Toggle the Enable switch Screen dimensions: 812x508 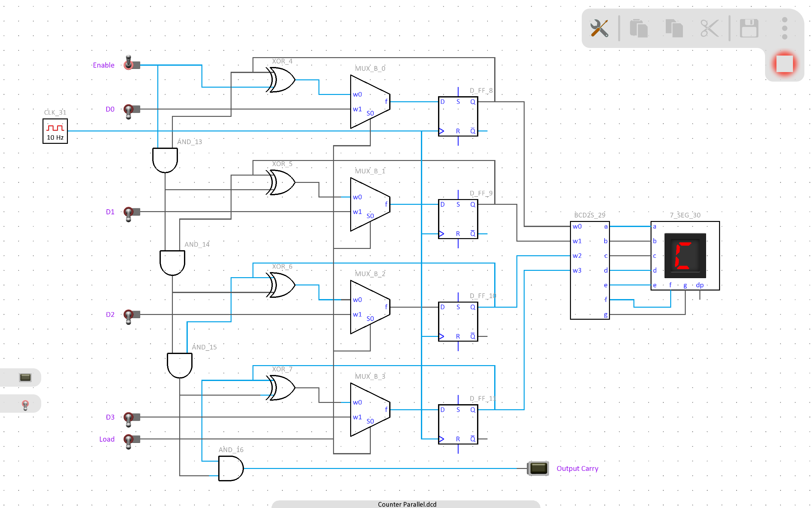pyautogui.click(x=132, y=63)
